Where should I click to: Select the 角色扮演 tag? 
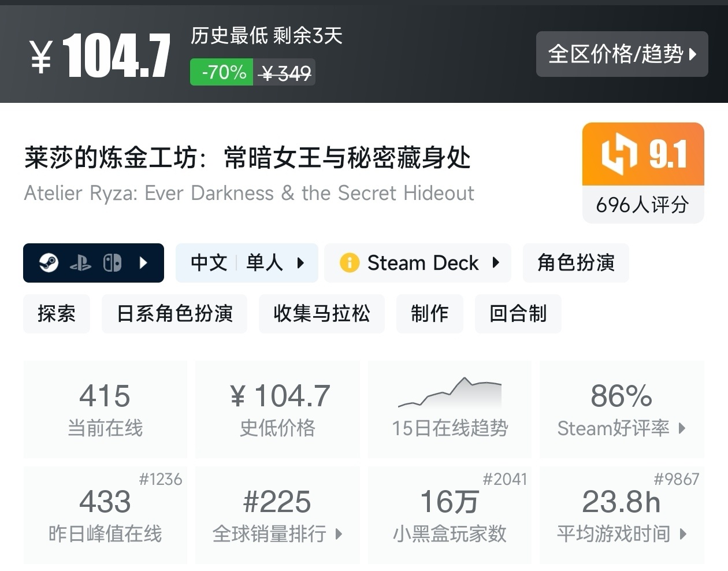576,263
